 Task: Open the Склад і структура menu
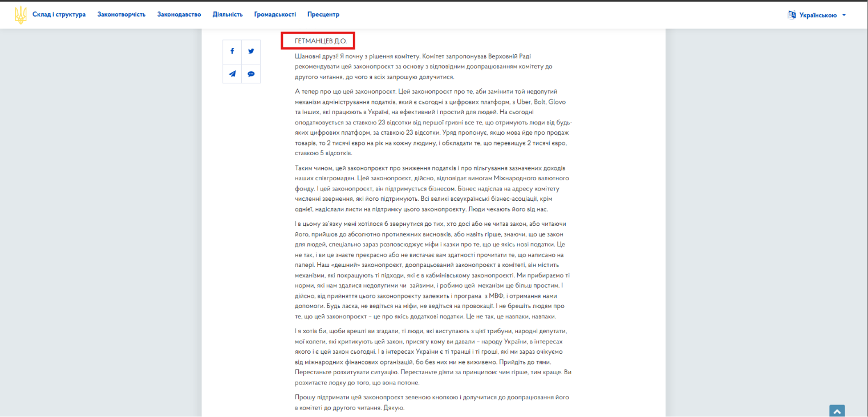click(x=59, y=14)
